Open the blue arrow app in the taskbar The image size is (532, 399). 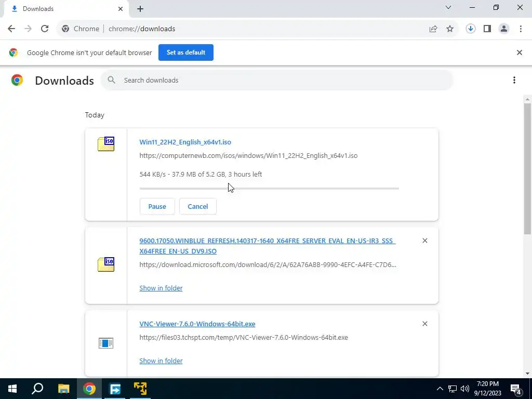point(115,389)
